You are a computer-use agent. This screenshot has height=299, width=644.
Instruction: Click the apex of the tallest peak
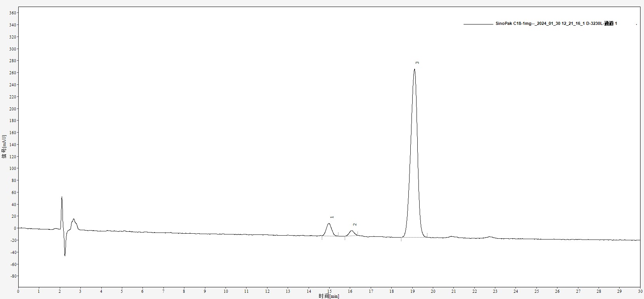(x=415, y=70)
